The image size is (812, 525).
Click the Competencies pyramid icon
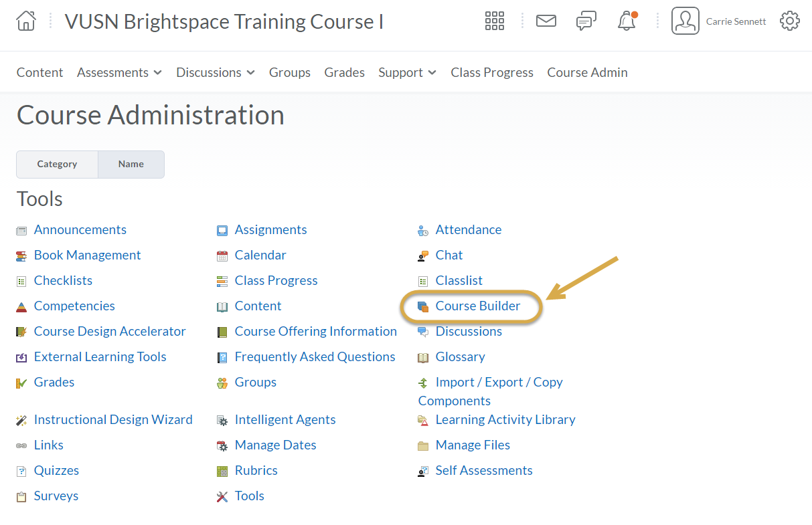click(x=21, y=307)
